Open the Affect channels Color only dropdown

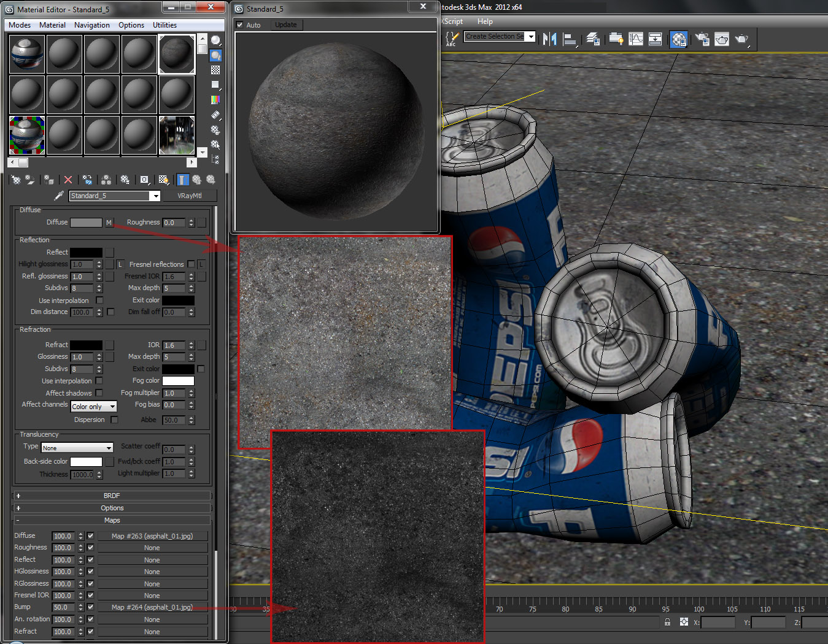click(112, 407)
